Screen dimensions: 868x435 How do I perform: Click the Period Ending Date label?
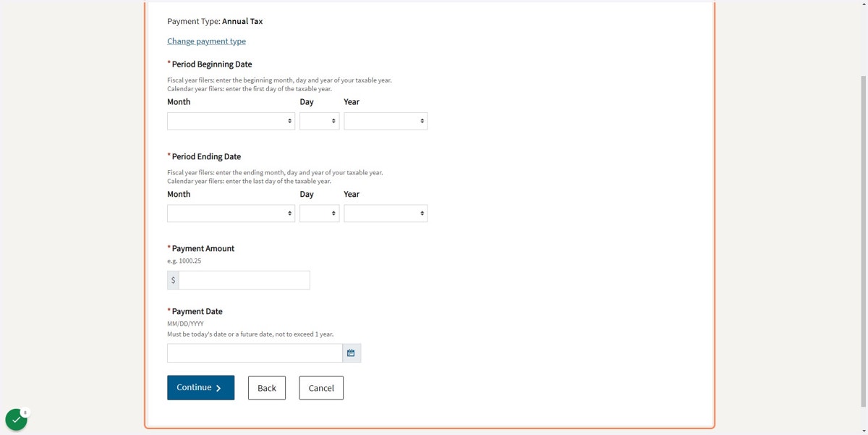tap(206, 156)
